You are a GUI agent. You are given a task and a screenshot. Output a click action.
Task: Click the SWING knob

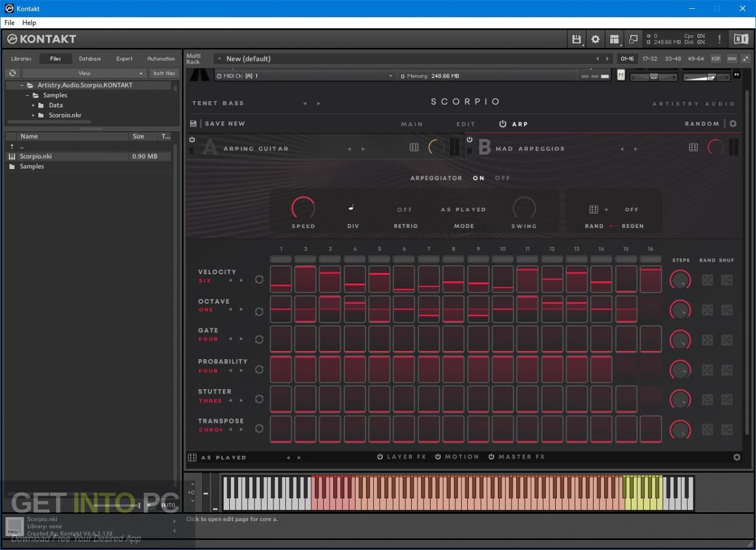[524, 208]
